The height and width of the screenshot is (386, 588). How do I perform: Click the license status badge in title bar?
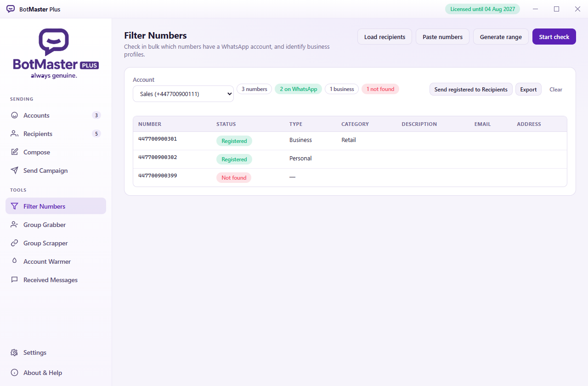click(482, 9)
